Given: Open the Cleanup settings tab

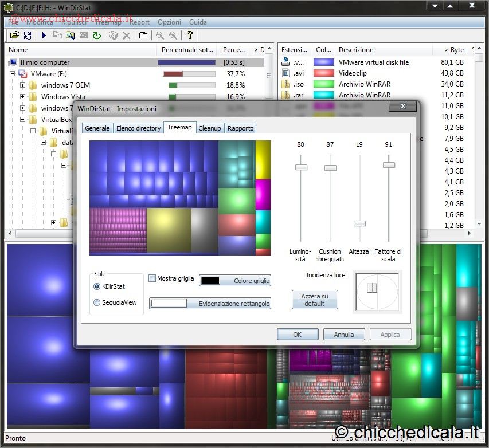Looking at the screenshot, I should click(x=209, y=128).
